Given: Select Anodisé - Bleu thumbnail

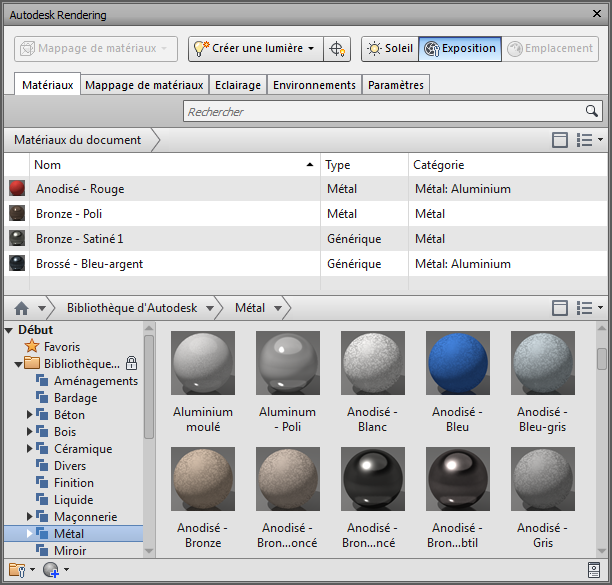Looking at the screenshot, I should pos(458,363).
